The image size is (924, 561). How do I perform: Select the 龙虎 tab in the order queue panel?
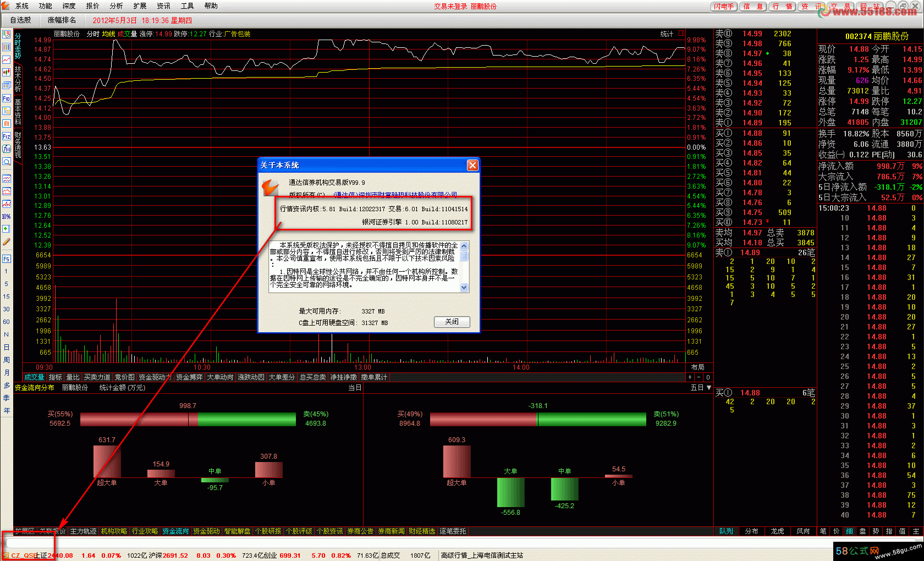tap(778, 531)
